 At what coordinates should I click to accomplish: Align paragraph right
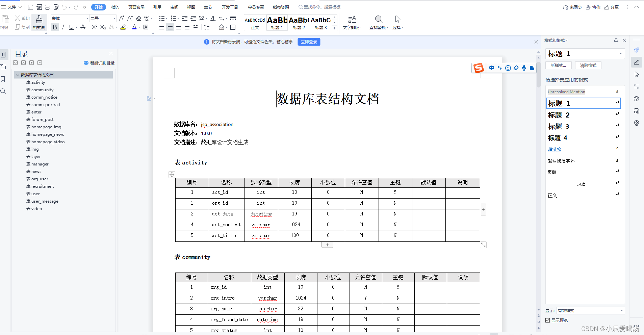(179, 27)
